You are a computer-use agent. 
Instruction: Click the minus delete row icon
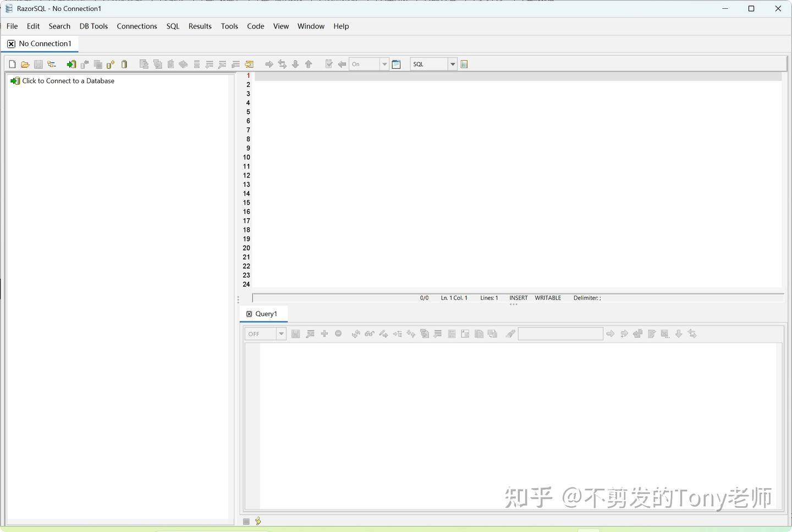338,334
